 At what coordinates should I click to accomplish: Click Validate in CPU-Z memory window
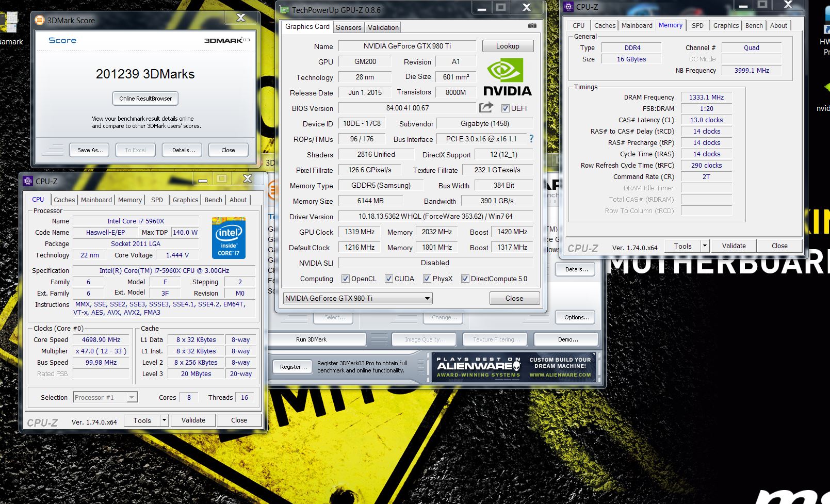tap(734, 246)
